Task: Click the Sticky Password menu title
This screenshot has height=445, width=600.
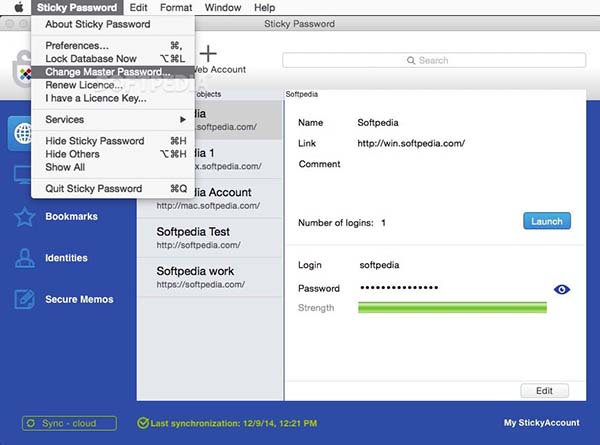Action: point(77,7)
